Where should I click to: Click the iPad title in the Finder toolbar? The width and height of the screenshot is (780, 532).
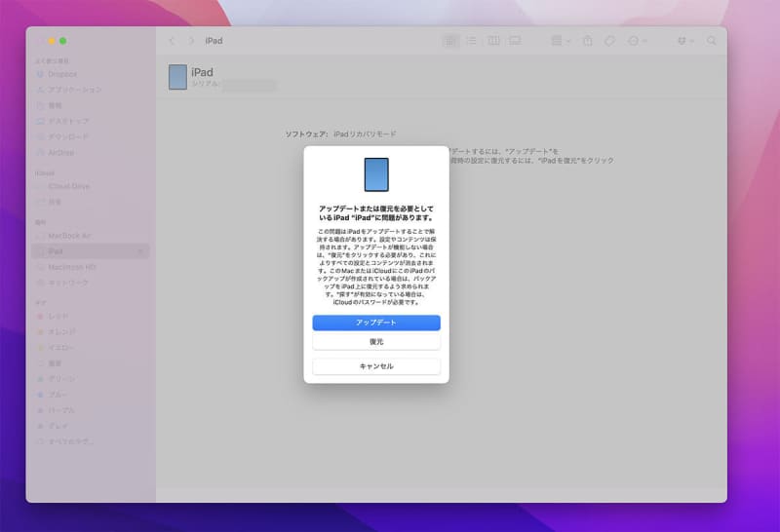pos(214,41)
